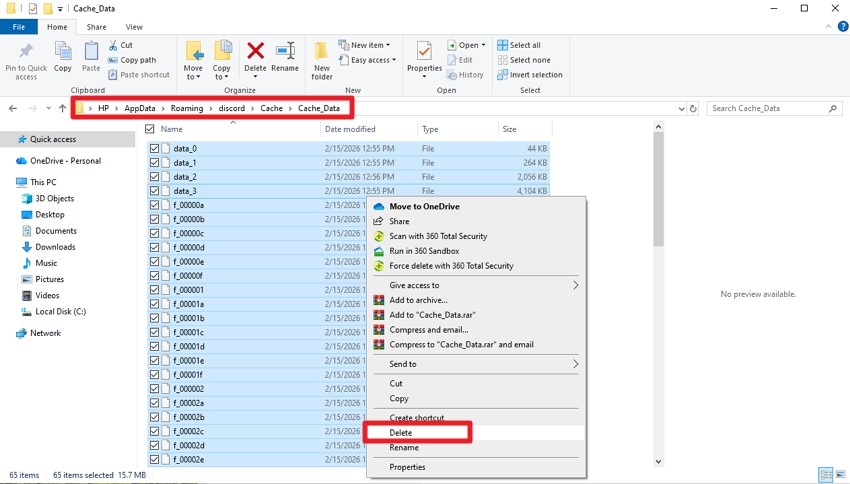Uncheck the data_1 file checkbox
Screen dimensions: 850x484
[154, 163]
